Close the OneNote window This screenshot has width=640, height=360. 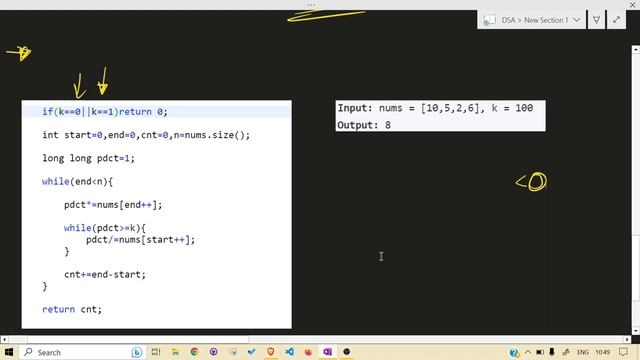click(x=632, y=4)
